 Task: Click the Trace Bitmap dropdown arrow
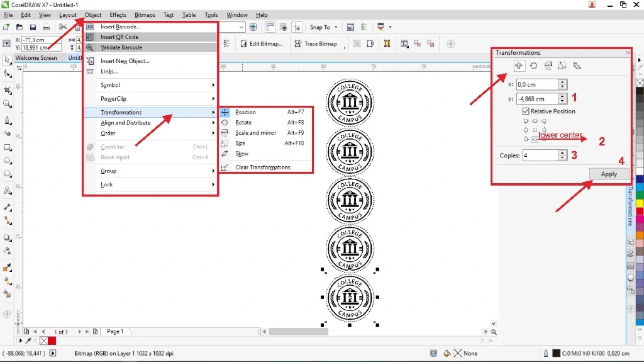click(344, 47)
